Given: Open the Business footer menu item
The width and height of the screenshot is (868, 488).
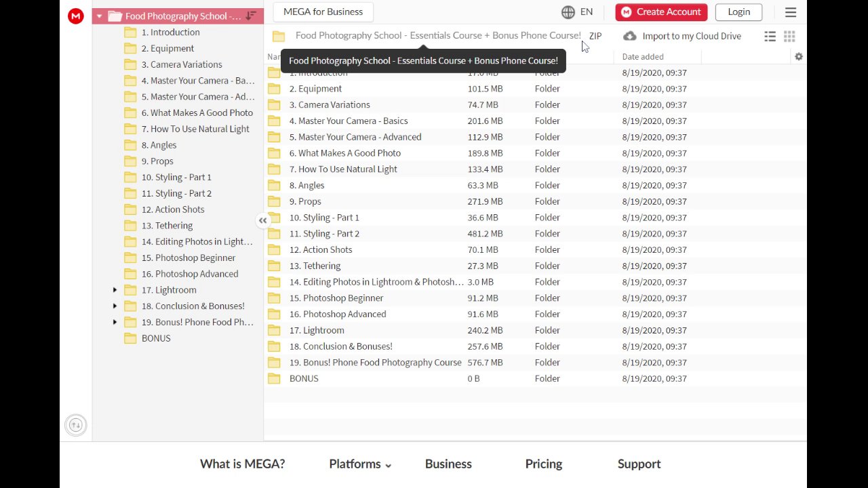Looking at the screenshot, I should [448, 464].
